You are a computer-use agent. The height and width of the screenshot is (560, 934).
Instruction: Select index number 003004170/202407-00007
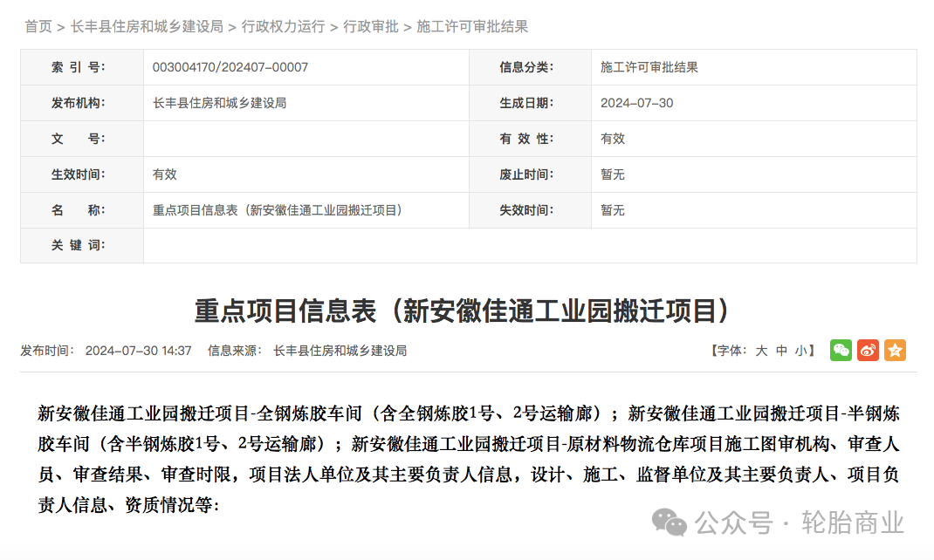pyautogui.click(x=230, y=67)
